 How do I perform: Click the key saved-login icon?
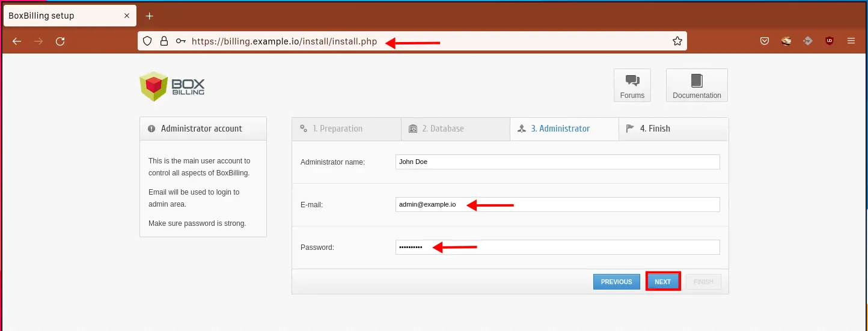pos(181,41)
